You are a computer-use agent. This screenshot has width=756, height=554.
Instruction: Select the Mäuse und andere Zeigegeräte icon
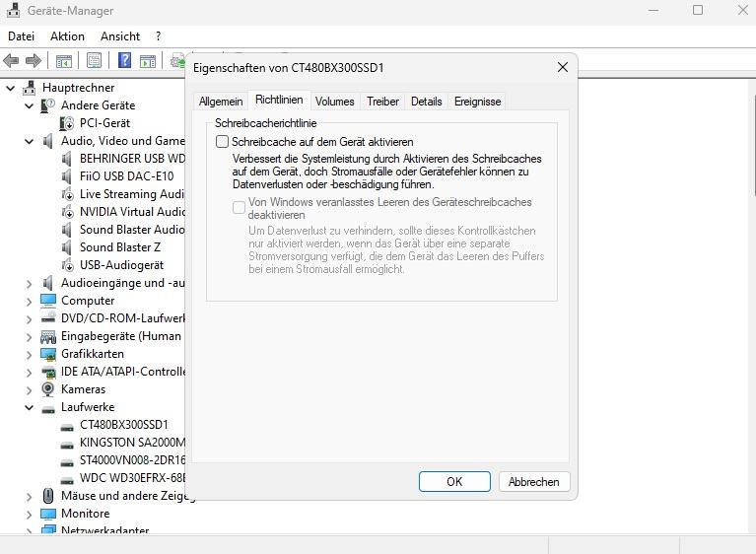tap(48, 496)
